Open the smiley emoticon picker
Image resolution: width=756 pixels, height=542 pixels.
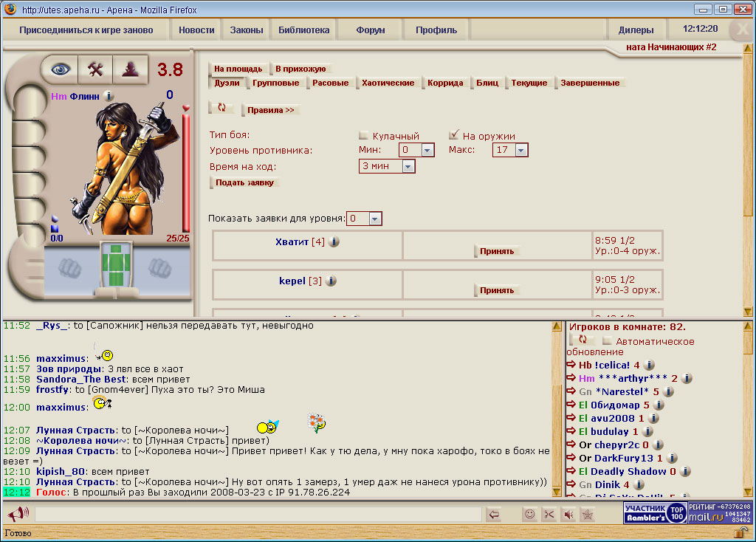[x=529, y=515]
